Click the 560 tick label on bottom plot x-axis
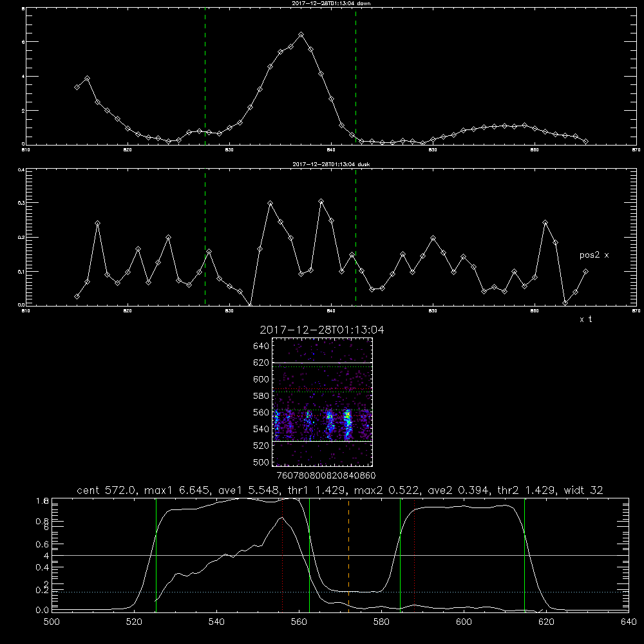The image size is (644, 644). click(x=299, y=622)
